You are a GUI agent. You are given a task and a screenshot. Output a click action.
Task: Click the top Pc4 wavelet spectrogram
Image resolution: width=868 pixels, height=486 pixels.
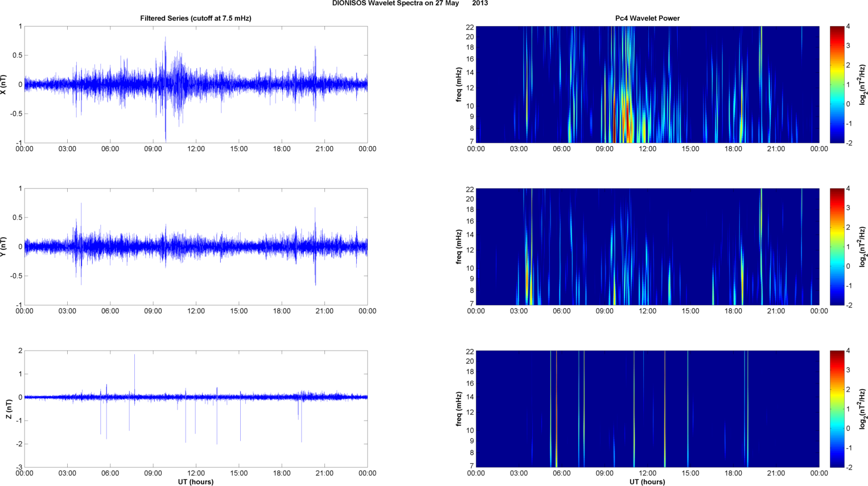(x=647, y=84)
